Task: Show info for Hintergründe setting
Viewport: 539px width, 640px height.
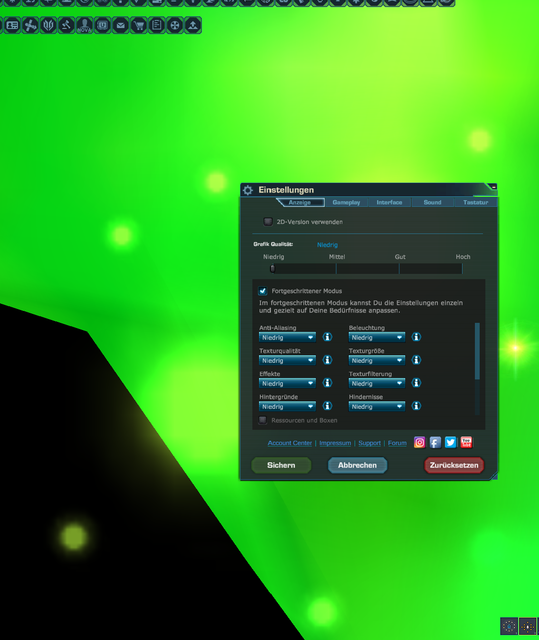Action: tap(327, 406)
